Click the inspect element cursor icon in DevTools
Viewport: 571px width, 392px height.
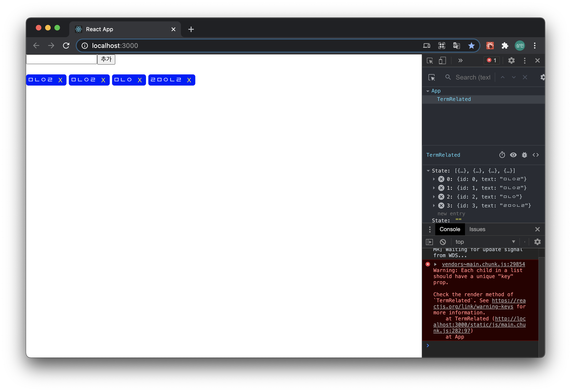coord(430,60)
